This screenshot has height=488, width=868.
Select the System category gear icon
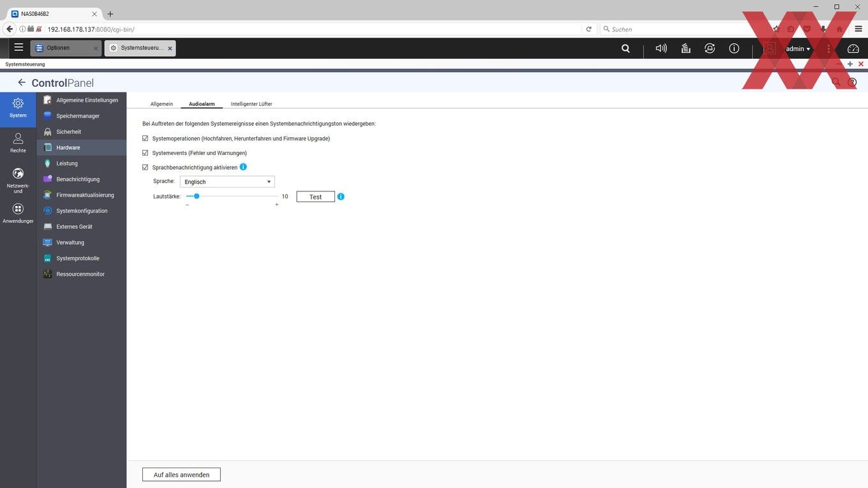(x=18, y=103)
